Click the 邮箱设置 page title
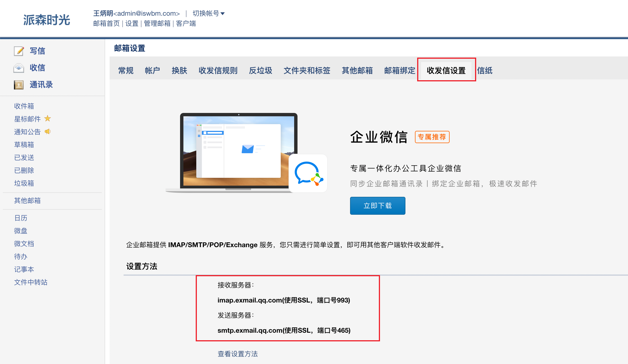Viewport: 628px width, 364px height. (x=130, y=48)
